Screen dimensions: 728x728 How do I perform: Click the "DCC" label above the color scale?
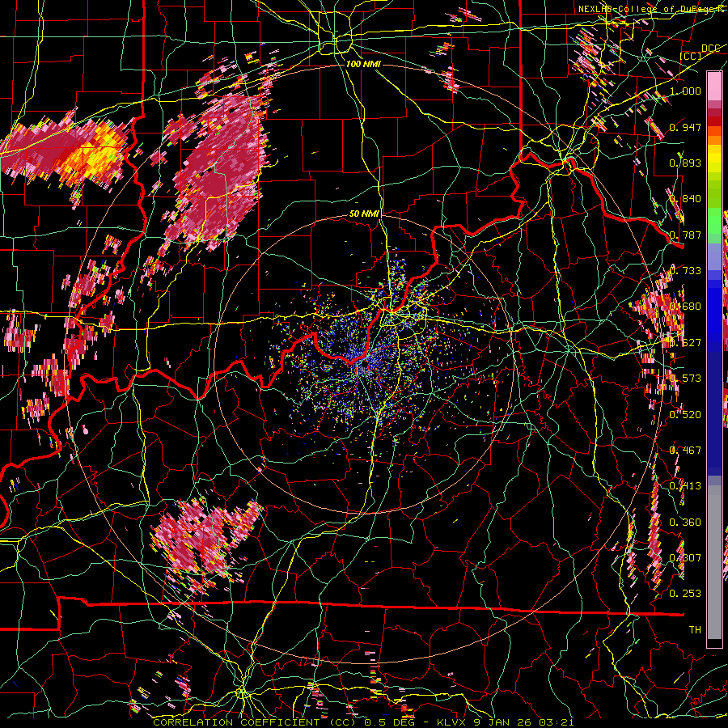point(711,49)
